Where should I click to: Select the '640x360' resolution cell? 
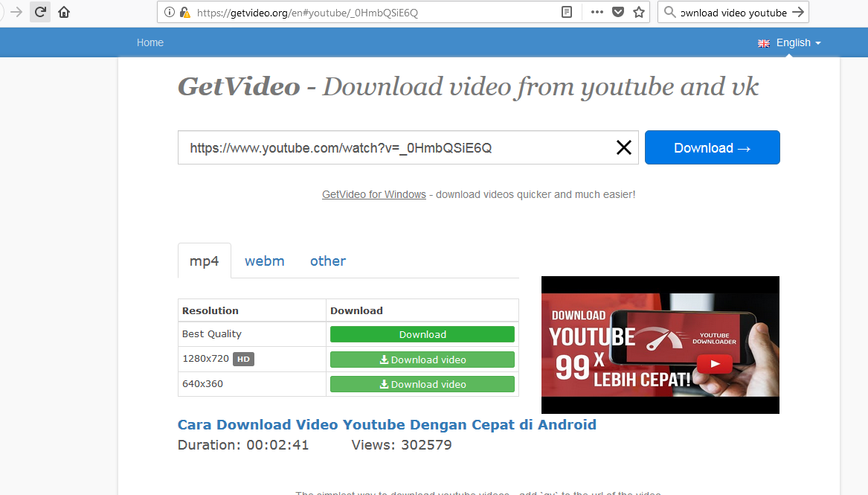(252, 383)
